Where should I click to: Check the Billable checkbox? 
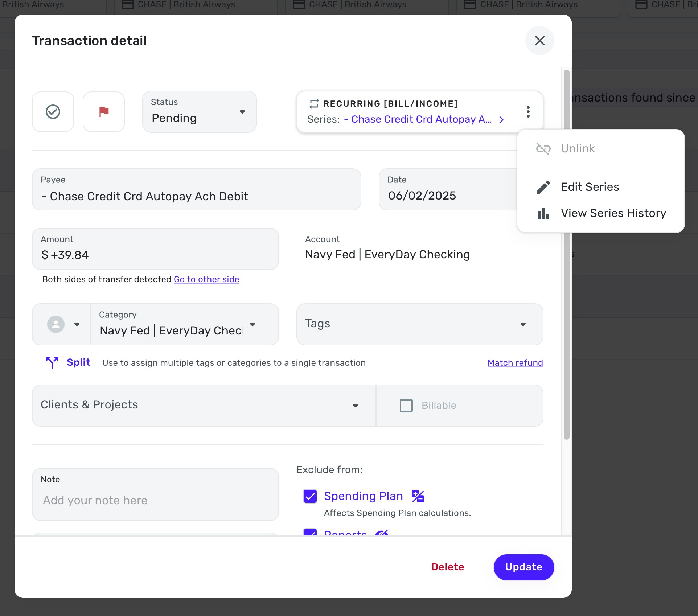click(406, 406)
